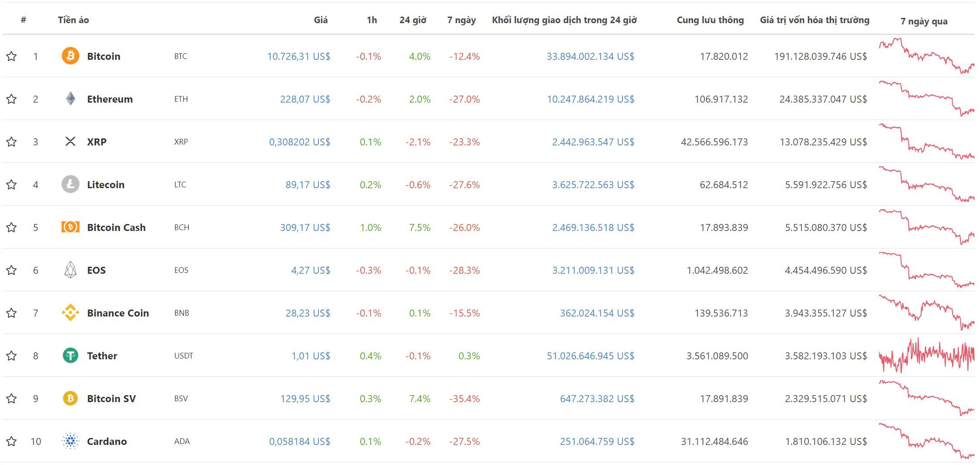This screenshot has width=980, height=465.
Task: Star the Bitcoin Cash row
Action: [x=11, y=227]
